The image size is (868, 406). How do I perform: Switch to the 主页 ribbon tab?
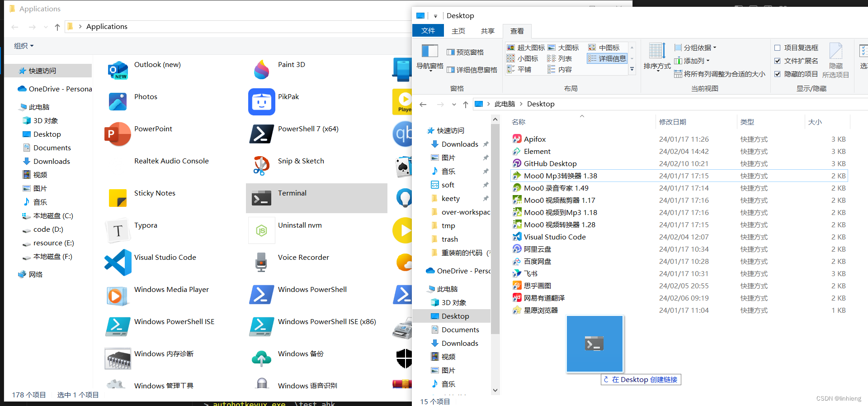(x=458, y=31)
